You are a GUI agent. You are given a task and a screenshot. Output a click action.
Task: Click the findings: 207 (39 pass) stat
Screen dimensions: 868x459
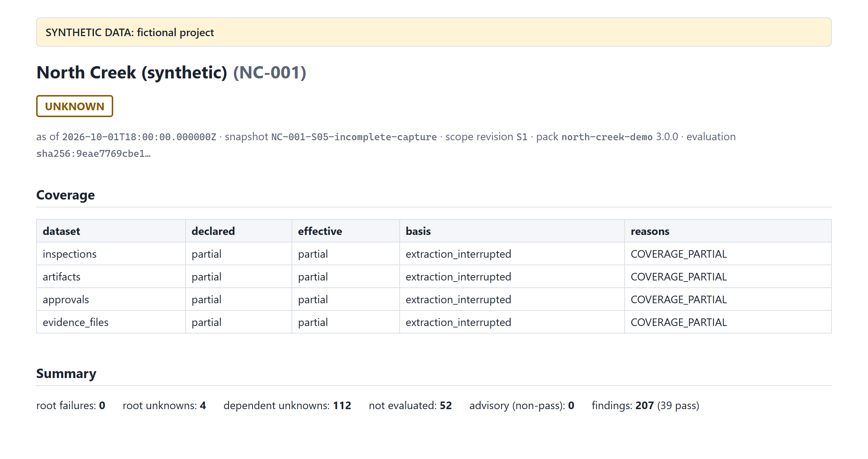(646, 406)
